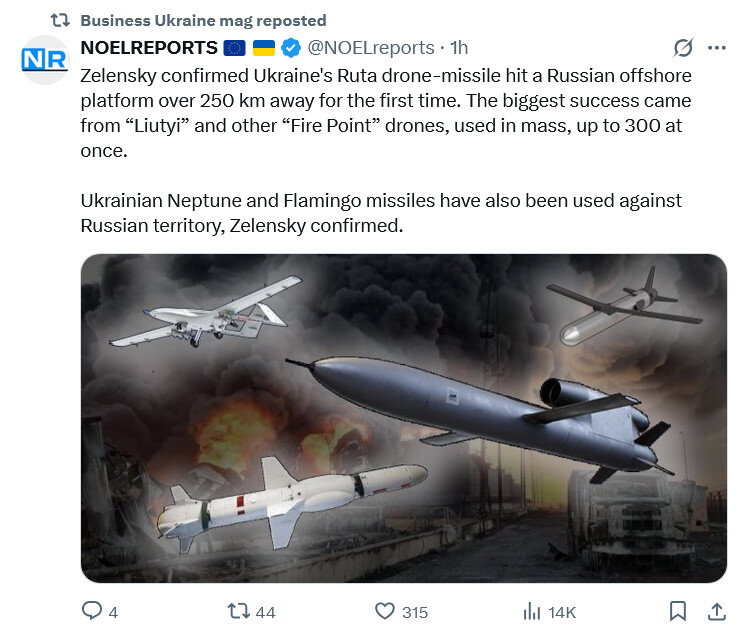The height and width of the screenshot is (638, 748).
Task: Click the 14K views count
Action: coord(561,612)
